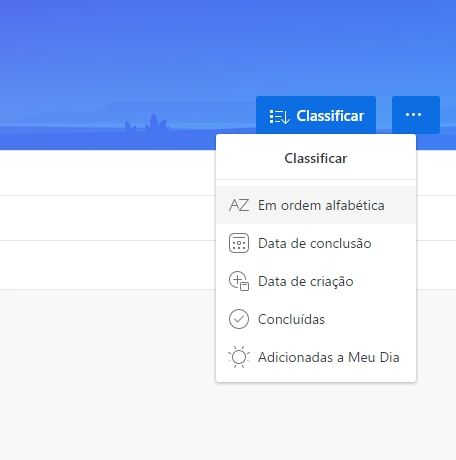This screenshot has width=456, height=460.
Task: Sort by Data de criação
Action: tap(316, 281)
